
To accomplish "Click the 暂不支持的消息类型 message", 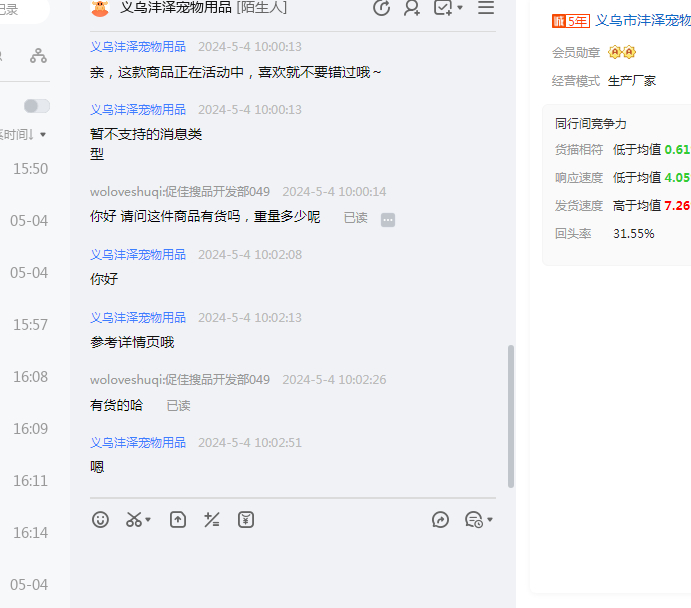I will tap(146, 144).
